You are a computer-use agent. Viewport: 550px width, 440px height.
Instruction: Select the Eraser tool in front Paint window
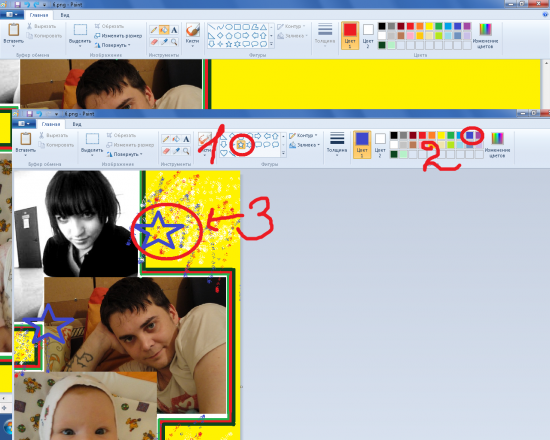click(x=166, y=151)
